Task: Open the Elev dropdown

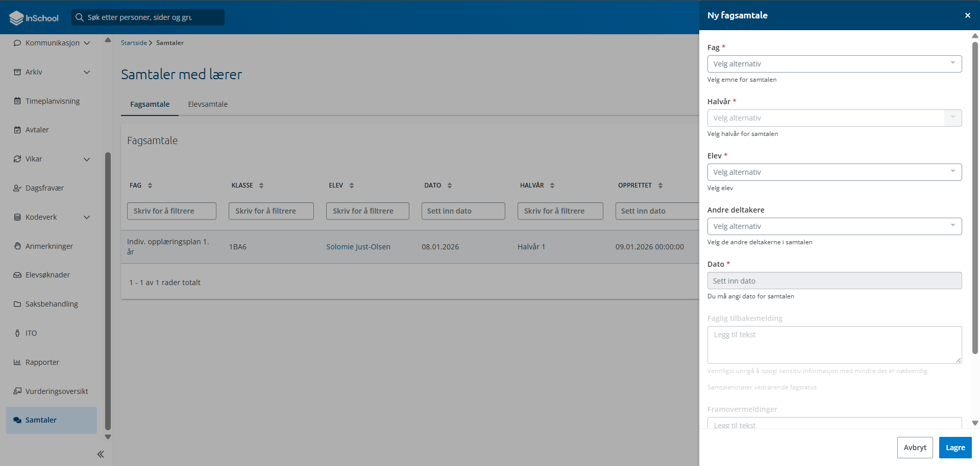Action: [x=835, y=172]
